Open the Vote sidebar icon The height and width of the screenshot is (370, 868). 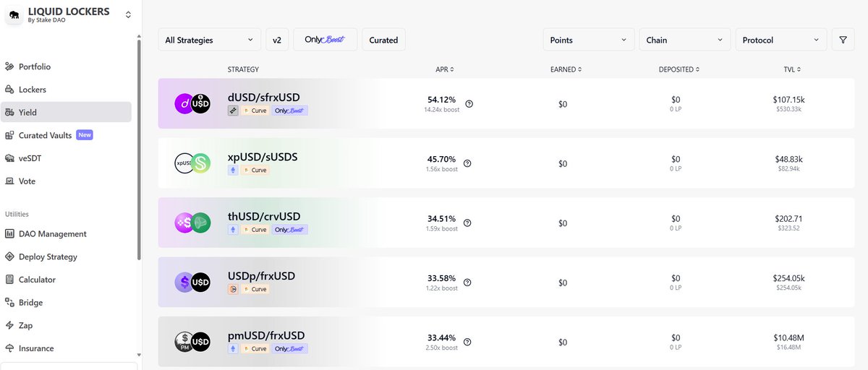point(9,181)
